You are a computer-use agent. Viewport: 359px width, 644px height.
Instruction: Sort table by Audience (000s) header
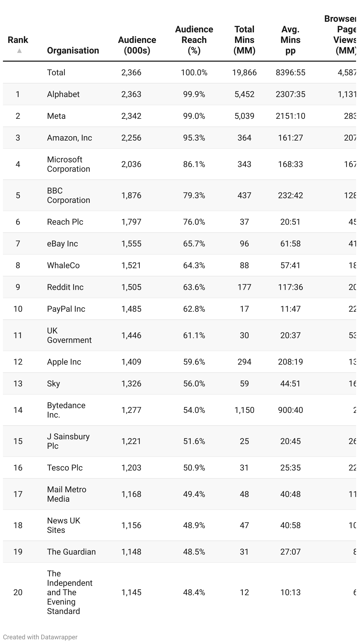(137, 45)
